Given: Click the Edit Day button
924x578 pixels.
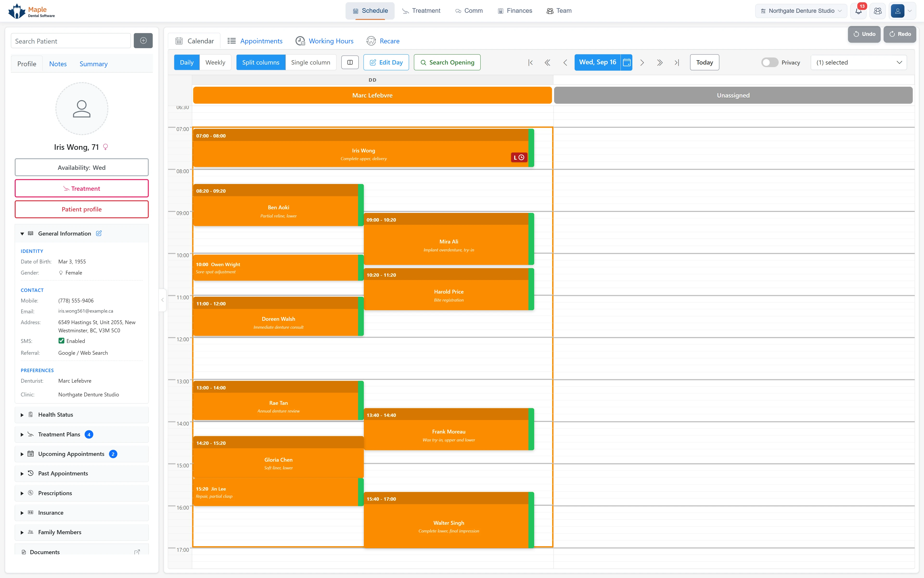Looking at the screenshot, I should click(386, 62).
